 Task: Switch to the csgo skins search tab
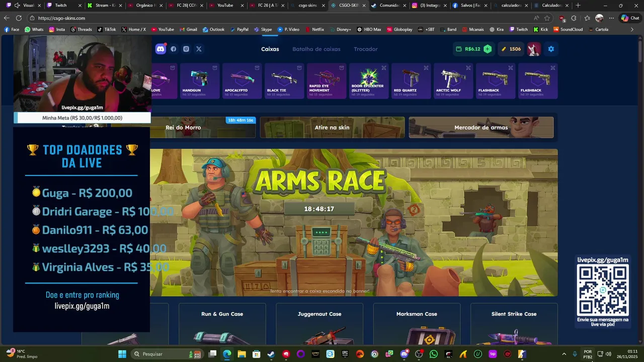pyautogui.click(x=307, y=6)
